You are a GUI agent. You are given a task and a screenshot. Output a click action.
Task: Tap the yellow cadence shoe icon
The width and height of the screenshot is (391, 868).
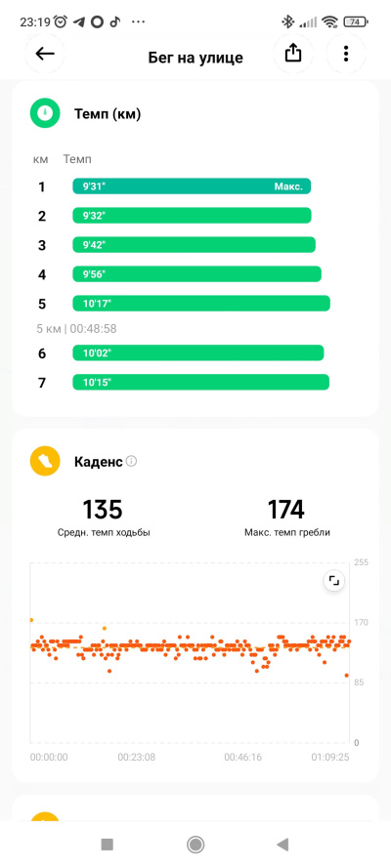coord(45,461)
